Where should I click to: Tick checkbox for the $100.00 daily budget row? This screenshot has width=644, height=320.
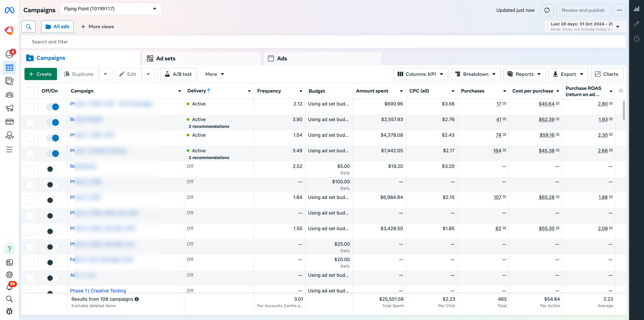tap(30, 184)
